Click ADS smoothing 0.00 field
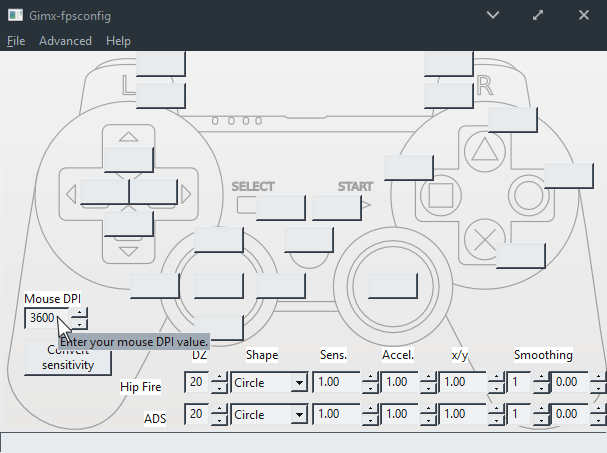607x453 pixels. [569, 414]
